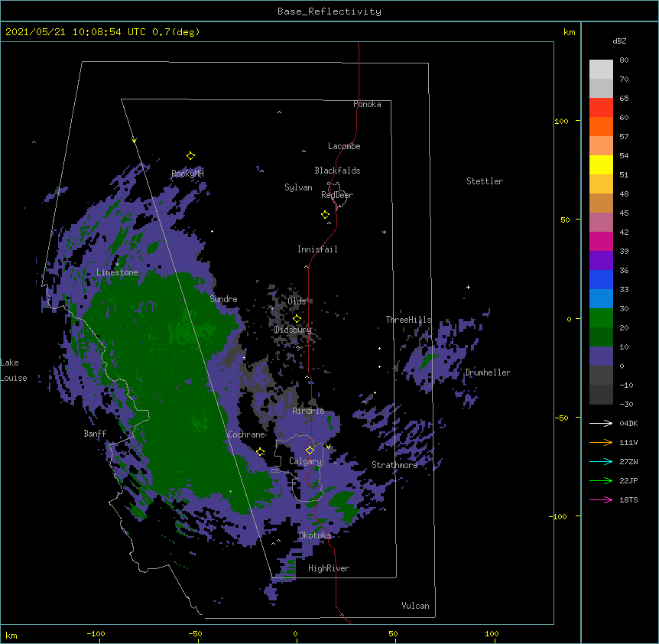The height and width of the screenshot is (644, 659).
Task: Click the asterisk marker east of Innisfail
Action: [384, 232]
